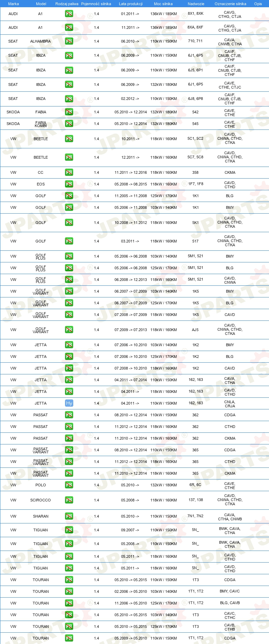Screen dimensions: 269x644
Task: Select the 'POLO' model cell
Action: (41, 485)
